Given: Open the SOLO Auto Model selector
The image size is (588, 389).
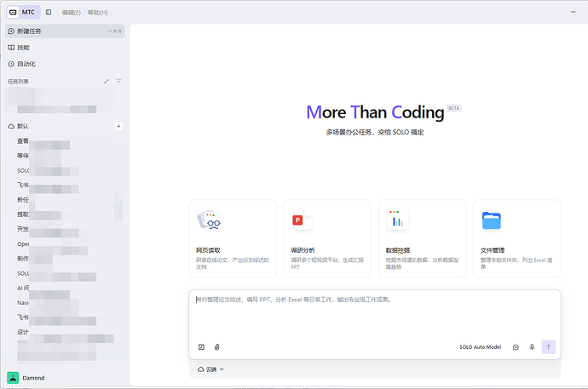Looking at the screenshot, I should (481, 347).
